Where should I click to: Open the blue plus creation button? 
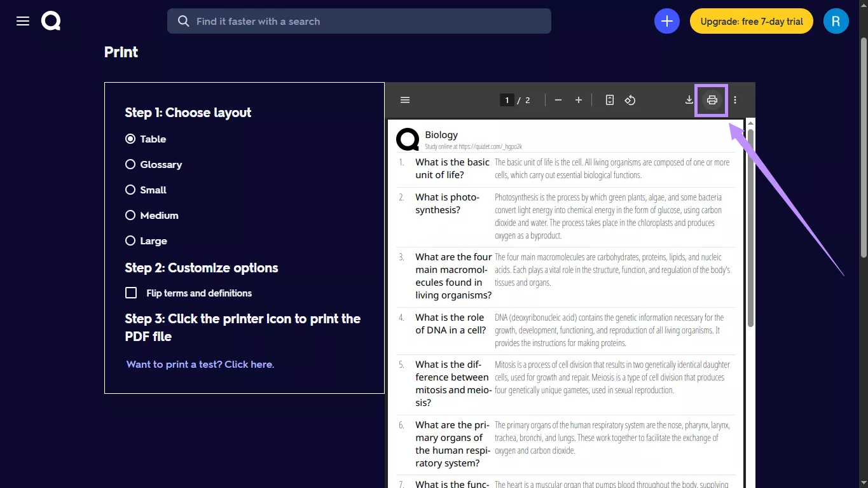[666, 21]
